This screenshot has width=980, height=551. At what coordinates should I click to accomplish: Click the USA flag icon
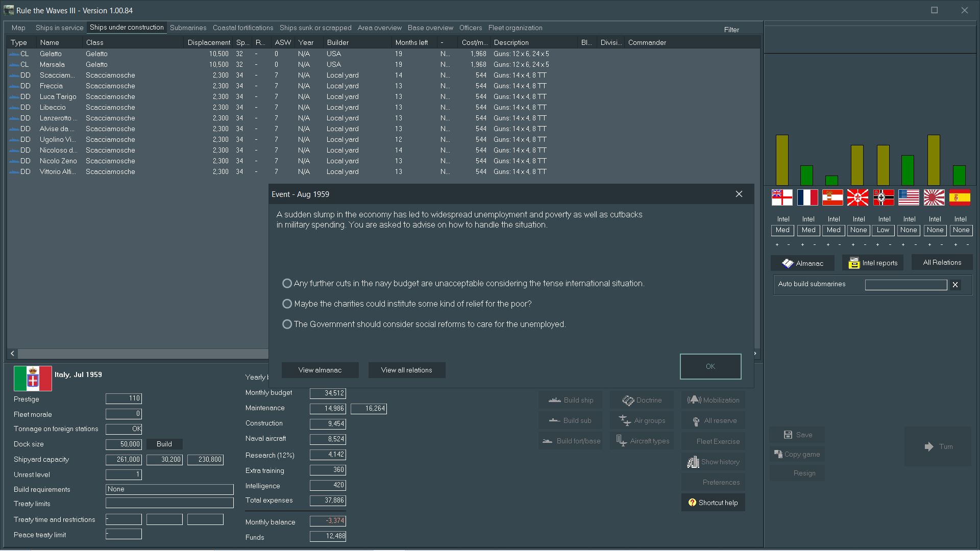pyautogui.click(x=909, y=197)
